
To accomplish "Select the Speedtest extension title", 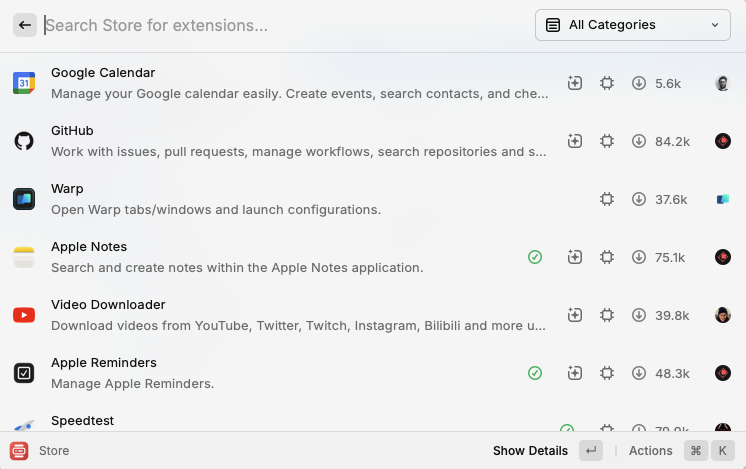I will coord(82,421).
